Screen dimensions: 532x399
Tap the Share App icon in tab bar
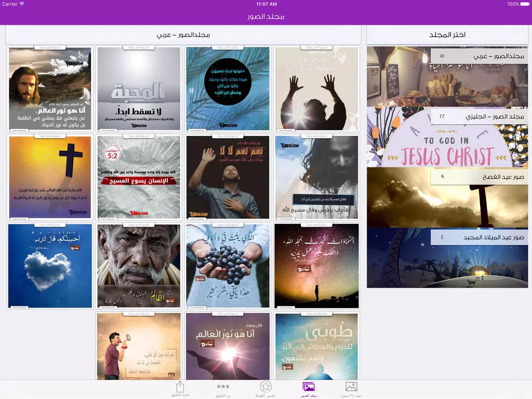(180, 389)
